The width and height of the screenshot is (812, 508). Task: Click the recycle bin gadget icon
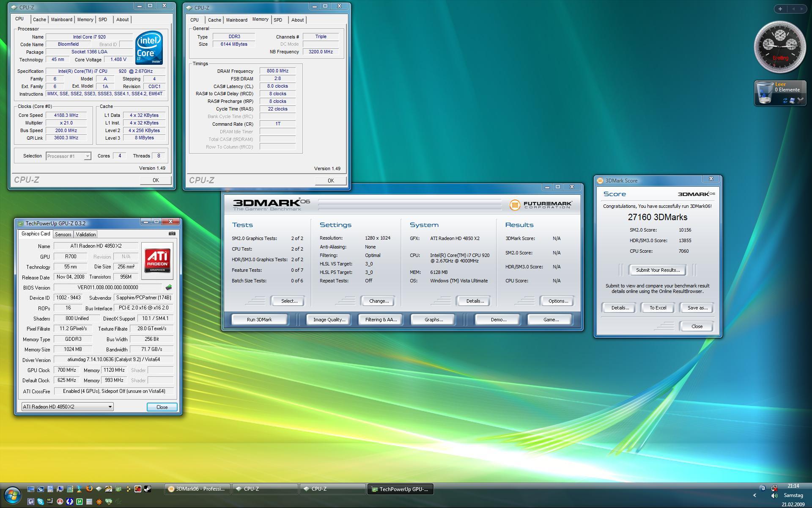click(765, 93)
